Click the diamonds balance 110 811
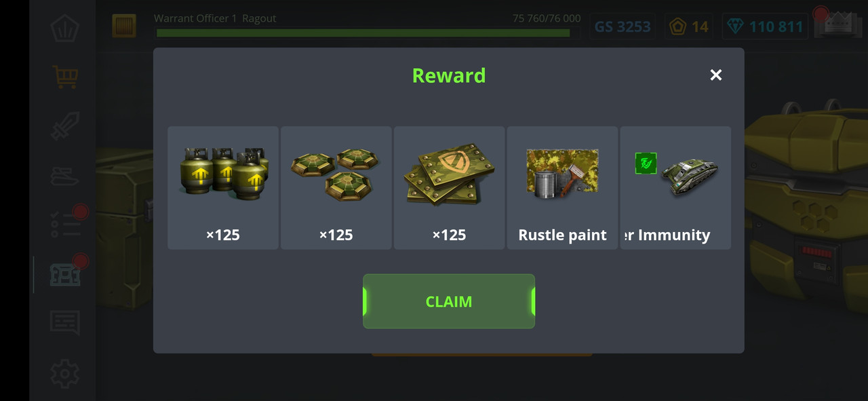Image resolution: width=868 pixels, height=401 pixels. pos(765,27)
